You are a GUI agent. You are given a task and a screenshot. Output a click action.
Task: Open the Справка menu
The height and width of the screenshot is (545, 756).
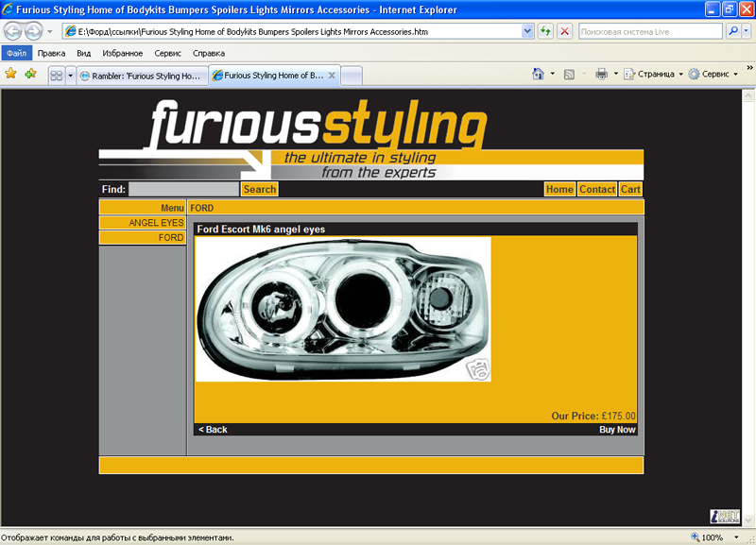[x=209, y=53]
